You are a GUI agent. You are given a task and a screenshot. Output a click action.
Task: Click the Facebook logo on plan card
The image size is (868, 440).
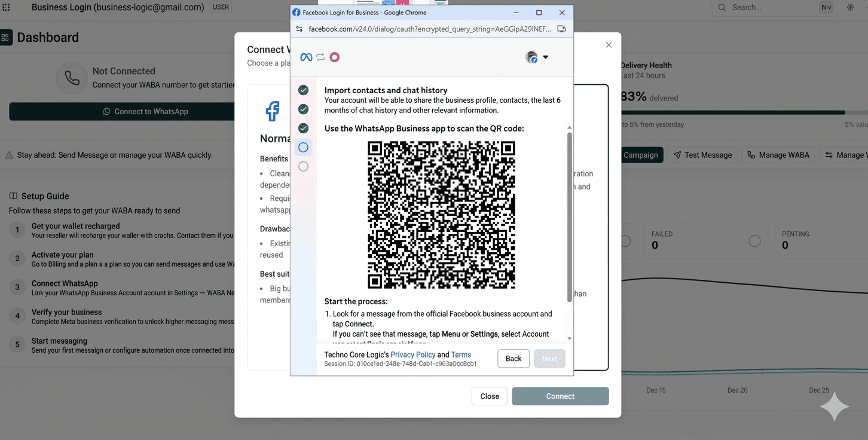pos(273,111)
